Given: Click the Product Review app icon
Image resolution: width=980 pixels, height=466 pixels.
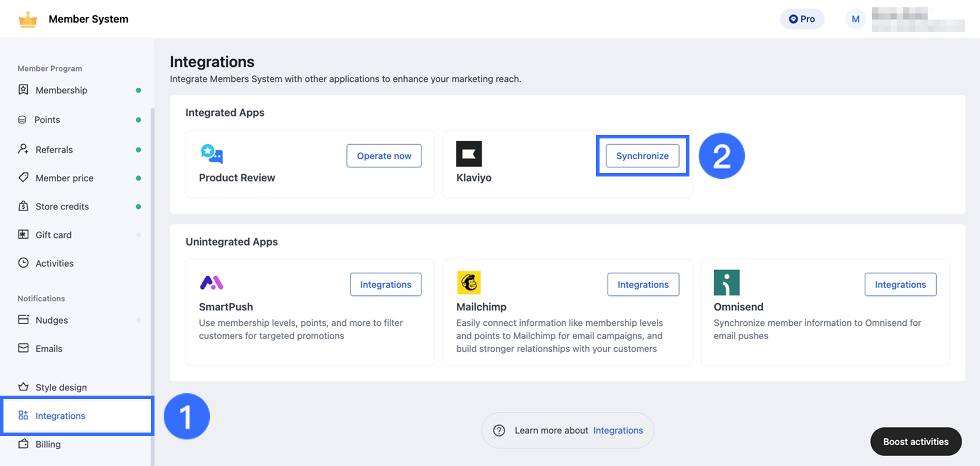Looking at the screenshot, I should click(x=212, y=154).
